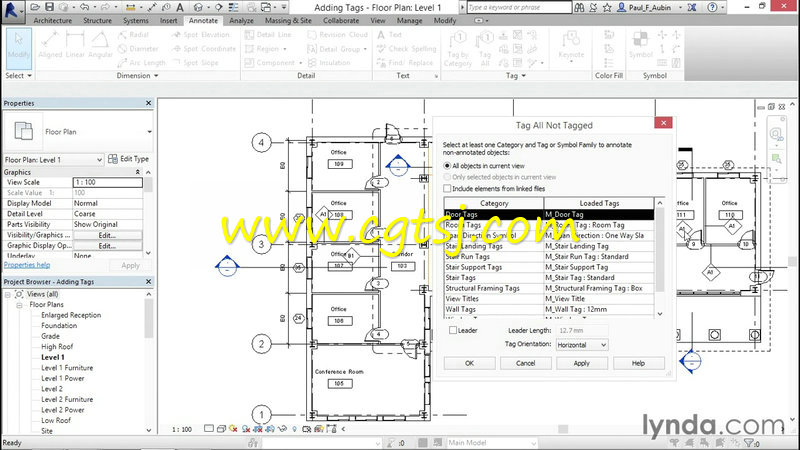Screen dimensions: 800x450
Task: Select the Radial dimension tool
Action: pyautogui.click(x=133, y=35)
